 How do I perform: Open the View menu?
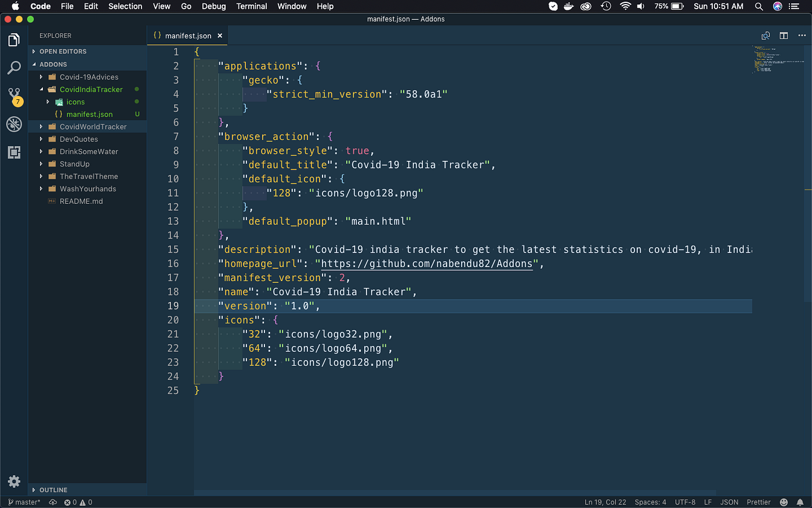coord(162,6)
